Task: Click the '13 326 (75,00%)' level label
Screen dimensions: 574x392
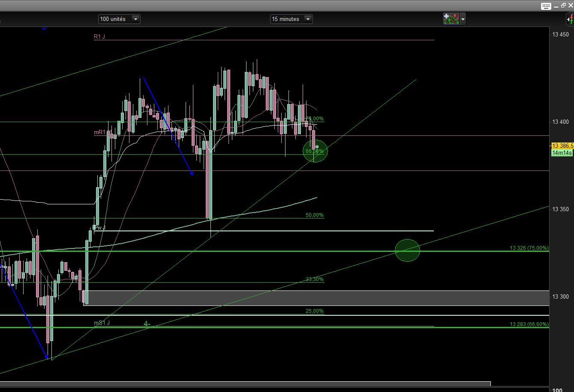Action: 529,248
